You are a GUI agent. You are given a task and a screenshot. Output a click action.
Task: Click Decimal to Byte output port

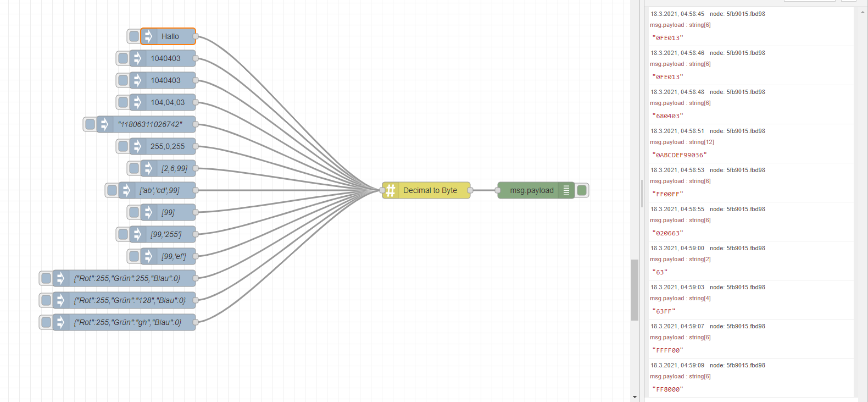pos(470,190)
